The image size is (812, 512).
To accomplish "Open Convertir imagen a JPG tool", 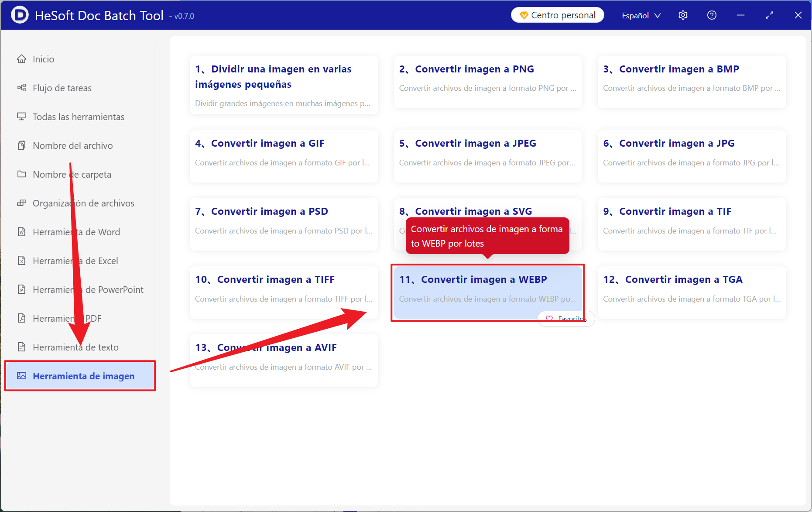I will coord(692,156).
